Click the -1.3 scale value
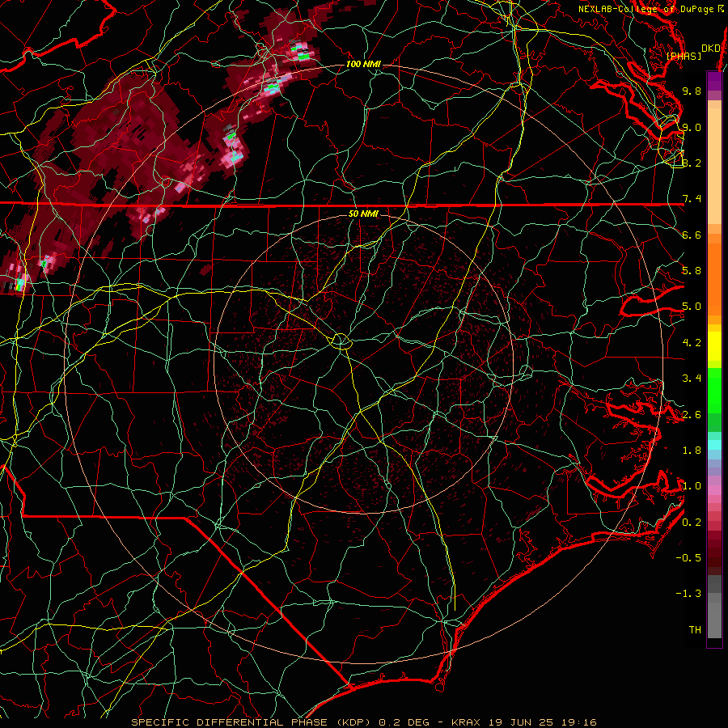The height and width of the screenshot is (728, 728). 688,594
